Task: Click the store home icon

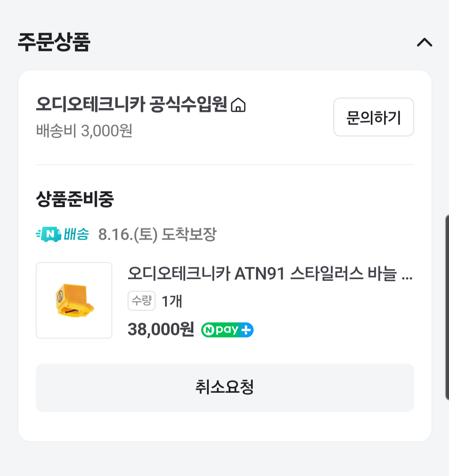Action: [238, 104]
